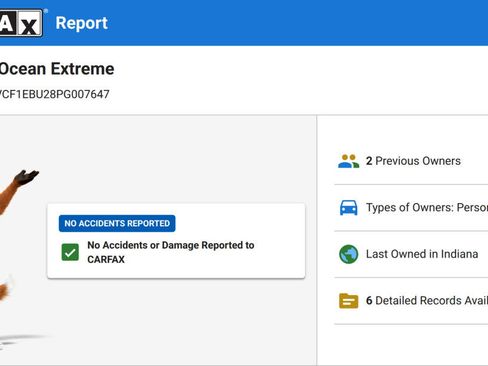
Task: Click the yellow records folder icon
Action: coord(349,301)
